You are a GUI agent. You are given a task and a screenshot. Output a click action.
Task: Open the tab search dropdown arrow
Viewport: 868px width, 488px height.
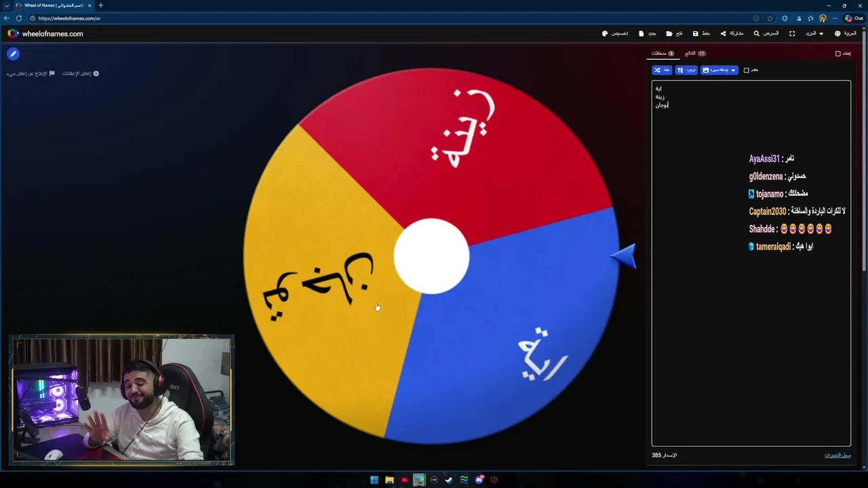6,5
